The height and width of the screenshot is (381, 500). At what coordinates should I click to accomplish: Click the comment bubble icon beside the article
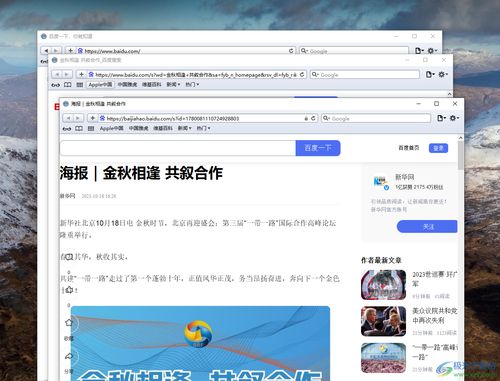click(x=69, y=257)
